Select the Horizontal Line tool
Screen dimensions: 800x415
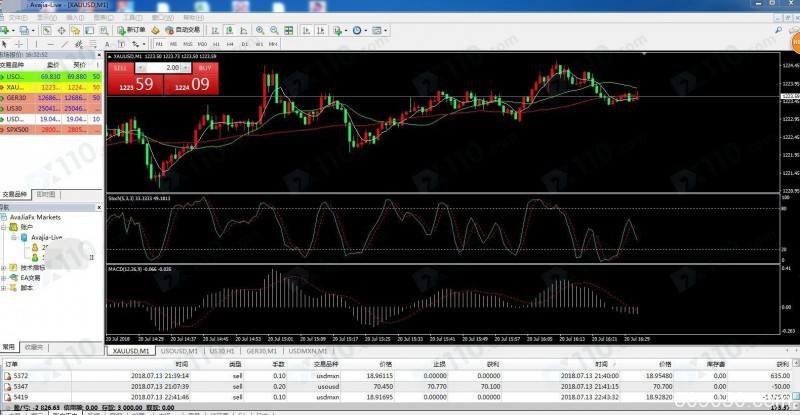(x=50, y=44)
